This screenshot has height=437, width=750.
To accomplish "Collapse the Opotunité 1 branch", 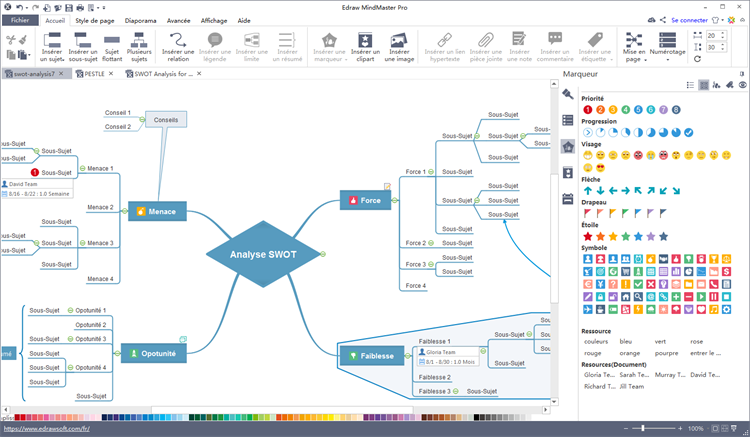I will click(x=70, y=310).
